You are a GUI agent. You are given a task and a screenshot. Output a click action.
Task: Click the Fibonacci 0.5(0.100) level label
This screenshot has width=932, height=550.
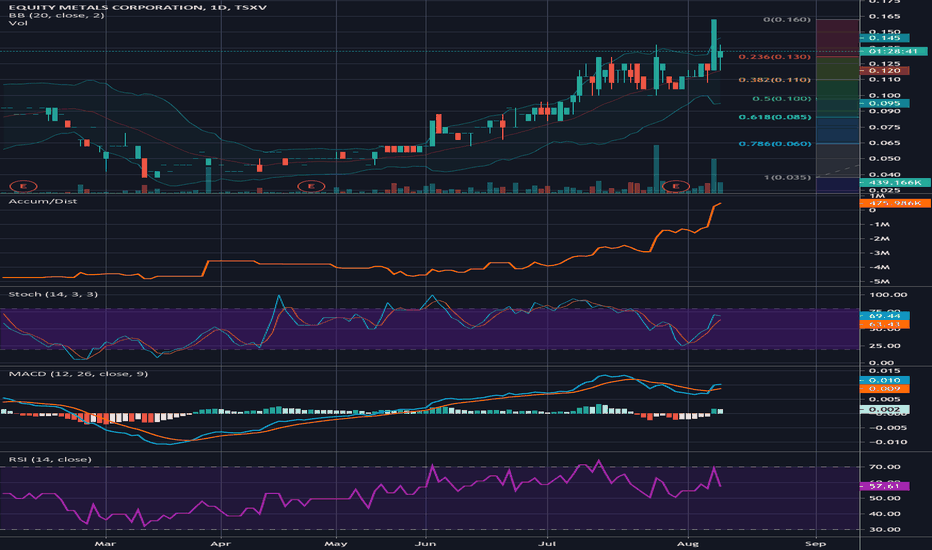(x=782, y=99)
